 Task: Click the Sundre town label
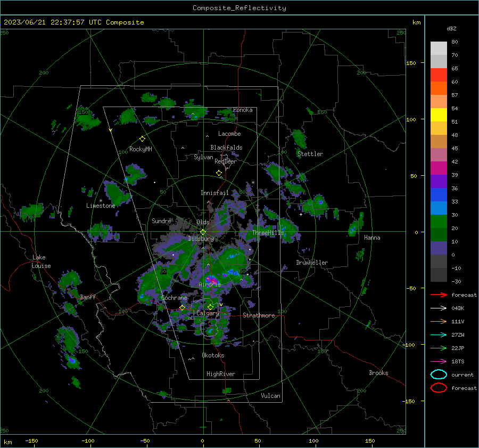pyautogui.click(x=161, y=221)
